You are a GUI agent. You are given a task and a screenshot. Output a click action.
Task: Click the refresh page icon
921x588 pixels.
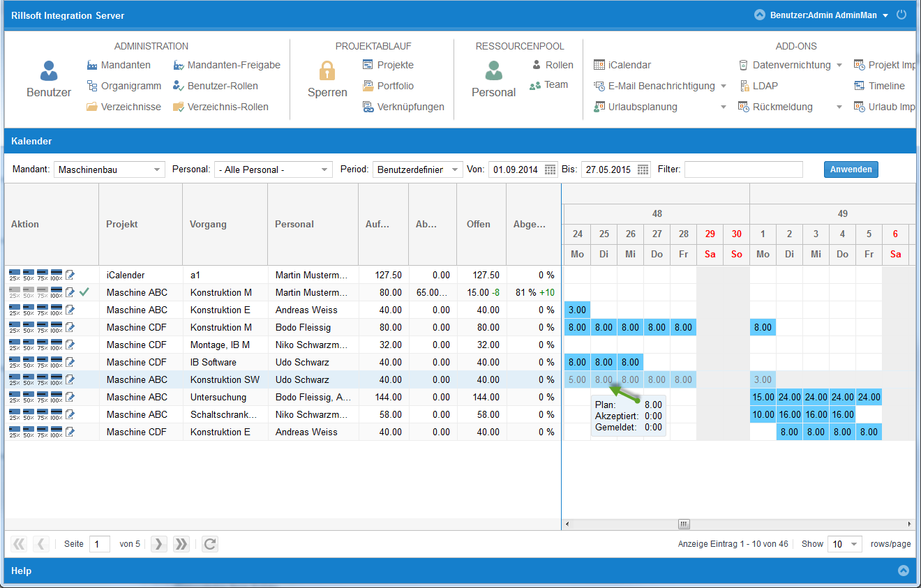click(209, 544)
